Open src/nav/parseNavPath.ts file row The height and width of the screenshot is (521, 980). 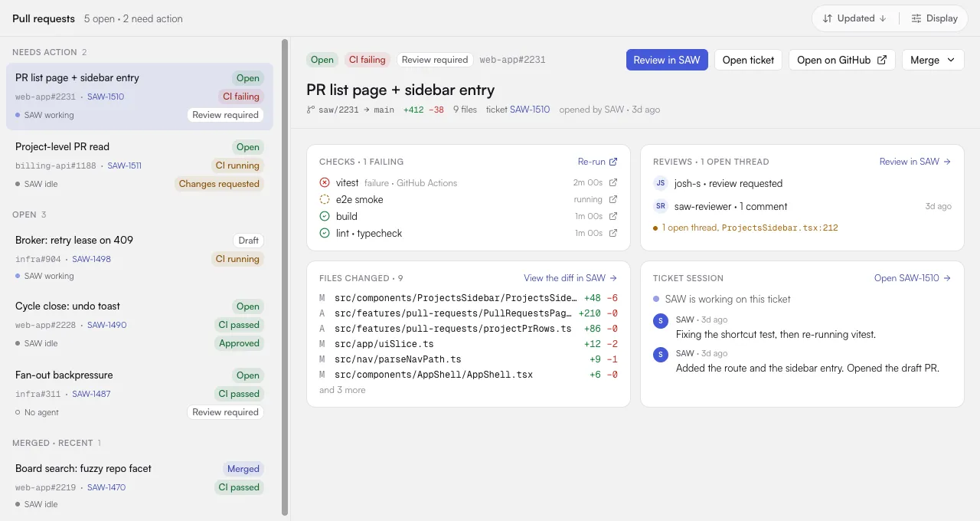point(469,359)
